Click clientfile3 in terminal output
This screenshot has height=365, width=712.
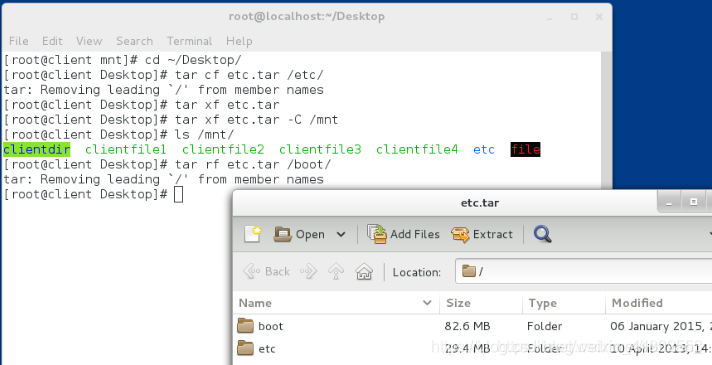tap(320, 149)
